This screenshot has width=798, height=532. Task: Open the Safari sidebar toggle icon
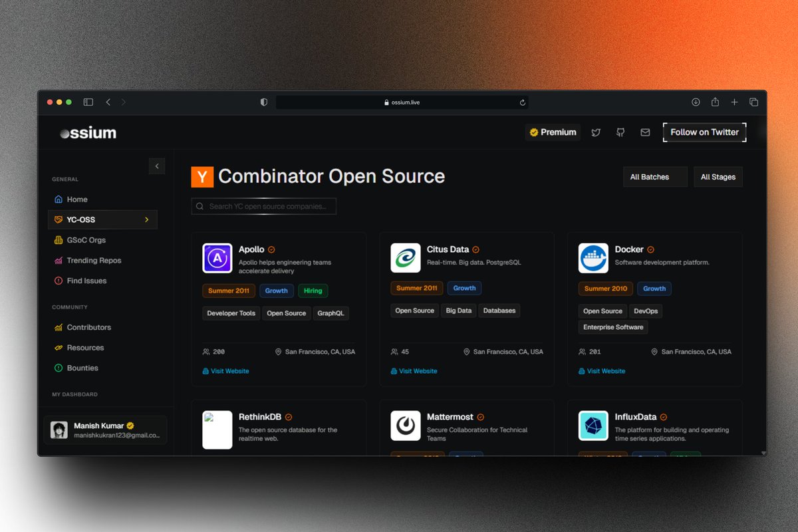coord(88,102)
